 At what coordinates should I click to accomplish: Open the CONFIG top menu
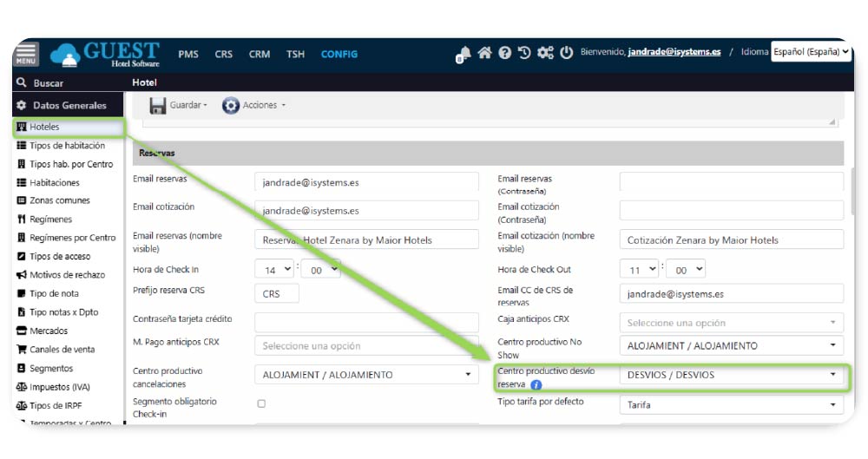click(x=339, y=54)
